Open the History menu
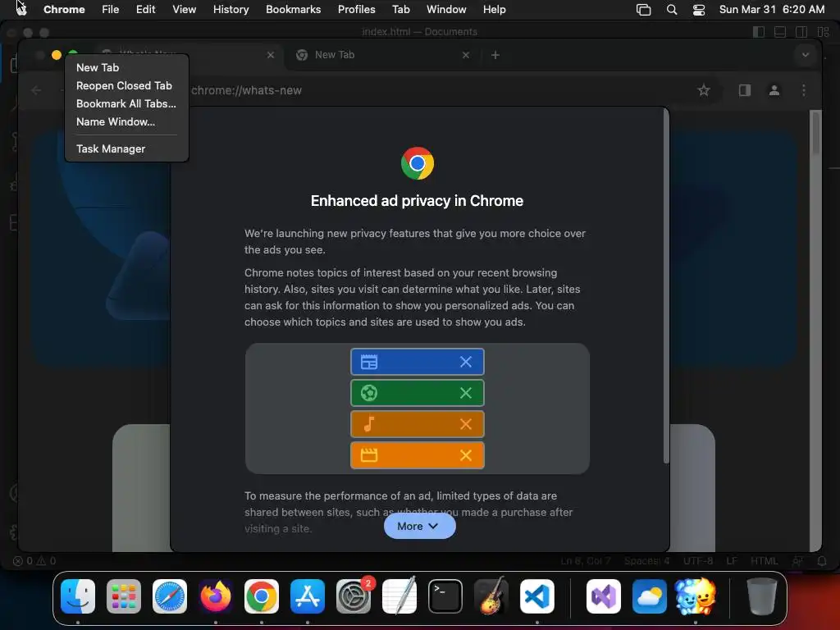The height and width of the screenshot is (630, 840). pyautogui.click(x=231, y=9)
